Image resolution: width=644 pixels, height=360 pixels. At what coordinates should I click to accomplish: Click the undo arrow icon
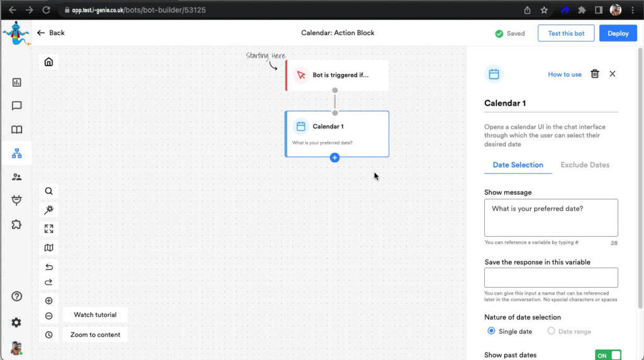tap(48, 266)
